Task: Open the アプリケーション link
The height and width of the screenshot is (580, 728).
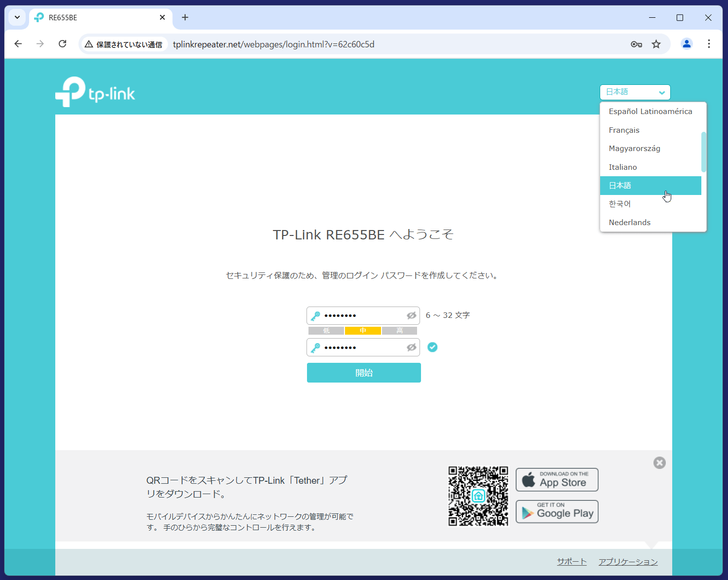Action: (628, 562)
